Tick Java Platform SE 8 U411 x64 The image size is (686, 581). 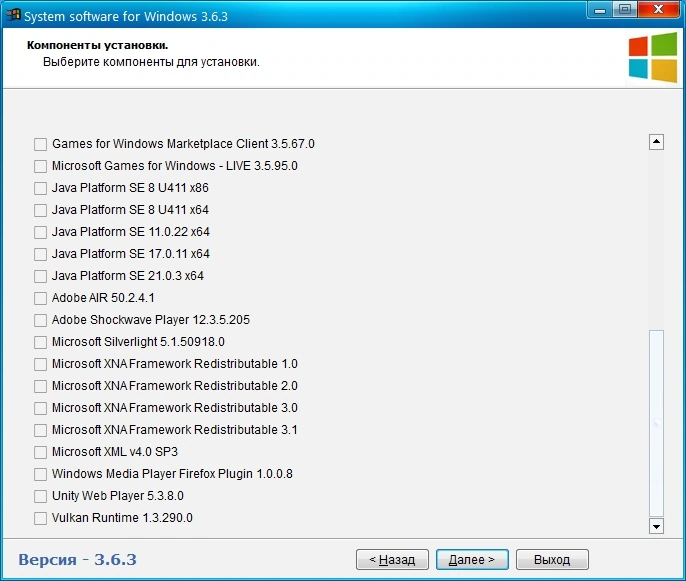coord(40,210)
